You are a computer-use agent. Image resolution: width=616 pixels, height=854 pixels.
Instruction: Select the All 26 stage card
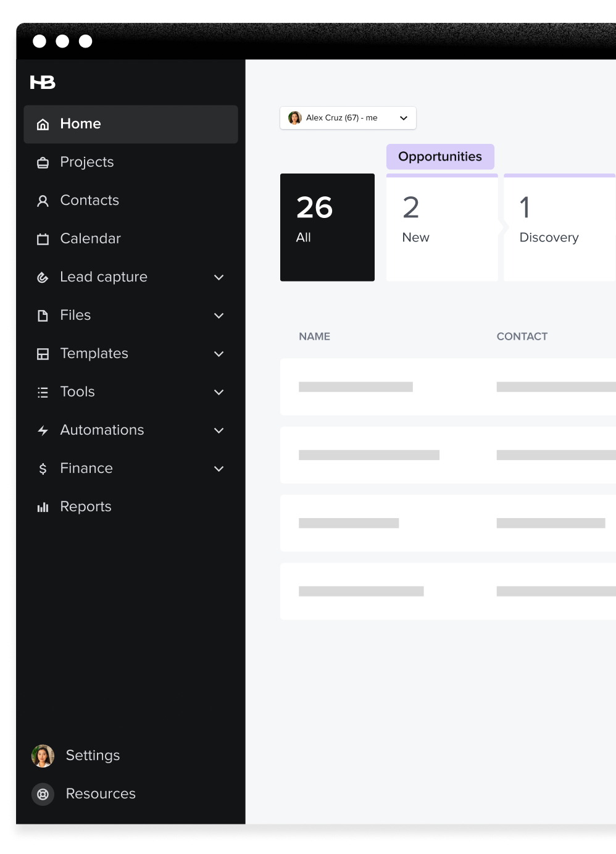[327, 227]
